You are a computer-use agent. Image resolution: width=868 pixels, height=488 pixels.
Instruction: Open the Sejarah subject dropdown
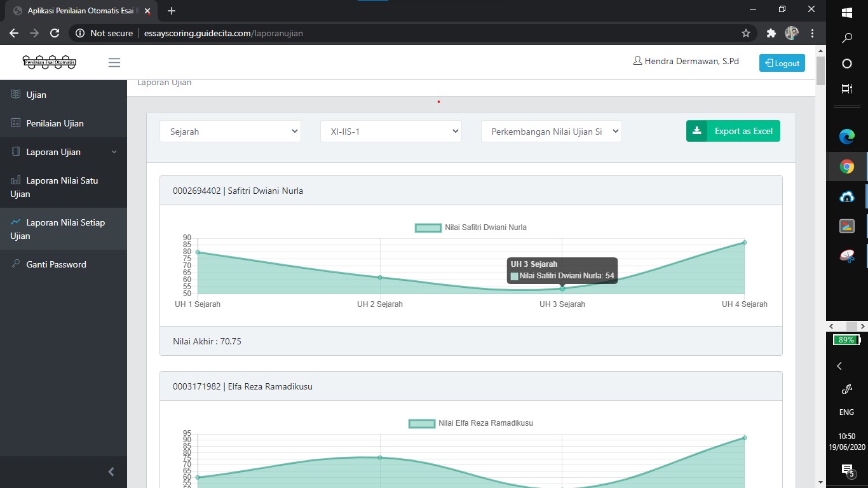pos(230,132)
